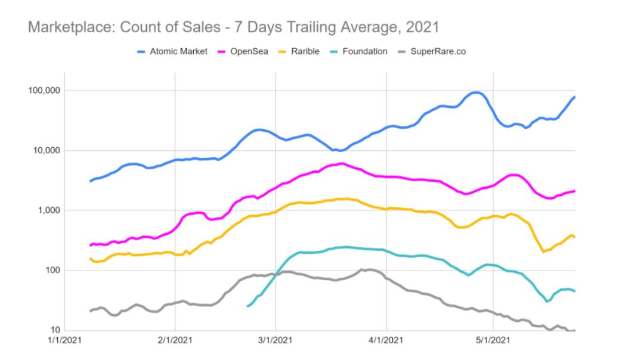Click the Foundation teal legend swatch
The image size is (644, 357).
336,52
